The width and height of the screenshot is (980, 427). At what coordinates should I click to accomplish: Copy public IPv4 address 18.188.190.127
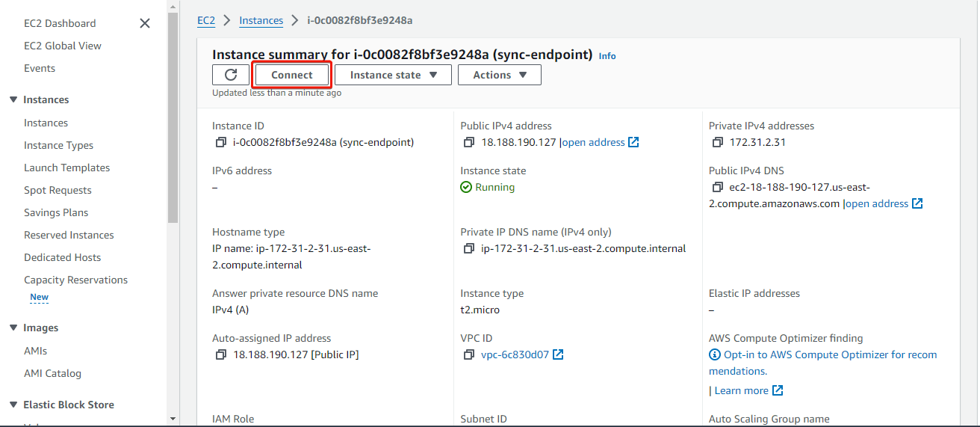tap(468, 142)
